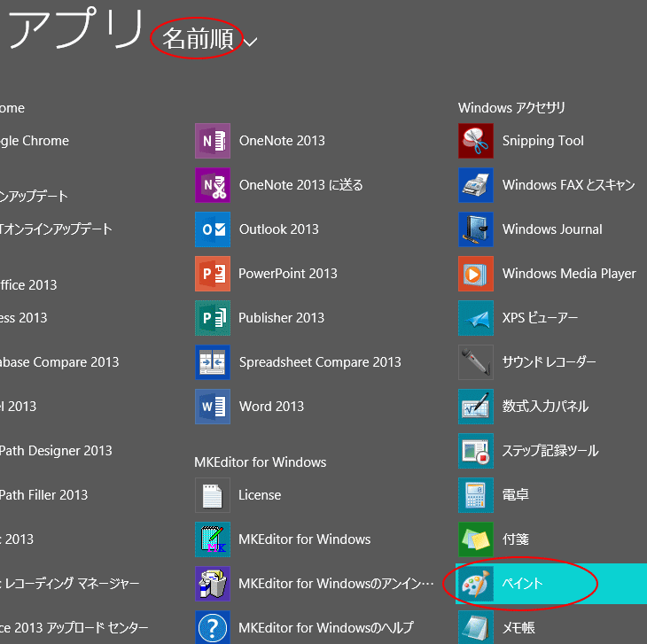Open the PowerPoint 2013 icon
The width and height of the screenshot is (647, 644).
pyautogui.click(x=213, y=274)
